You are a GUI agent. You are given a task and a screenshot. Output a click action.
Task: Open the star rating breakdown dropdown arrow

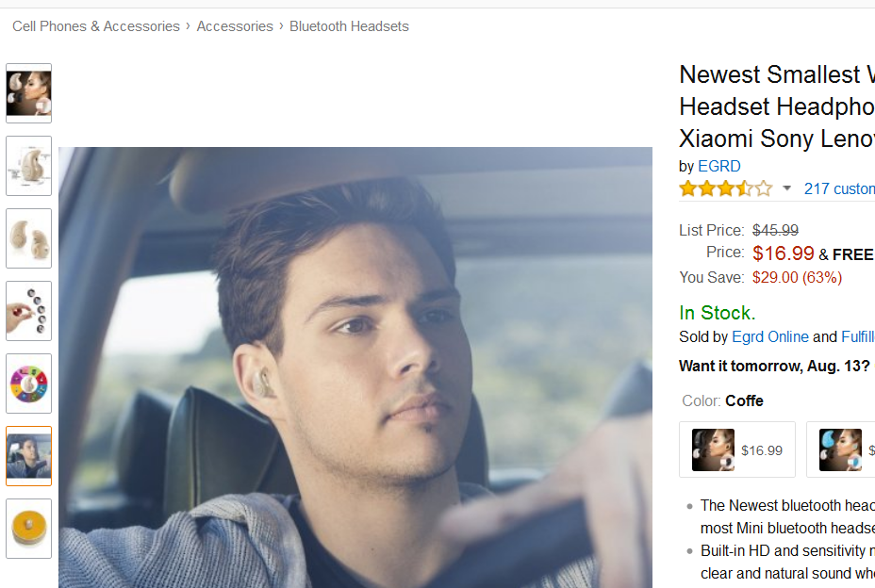(x=786, y=188)
